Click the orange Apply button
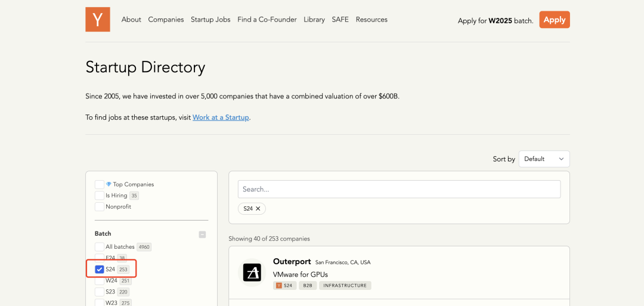 555,20
